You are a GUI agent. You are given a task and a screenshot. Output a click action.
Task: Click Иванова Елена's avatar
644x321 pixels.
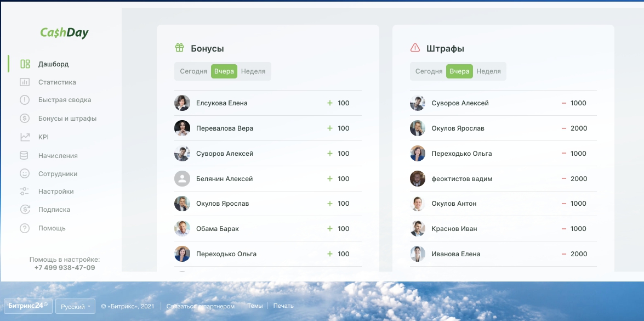coord(418,254)
